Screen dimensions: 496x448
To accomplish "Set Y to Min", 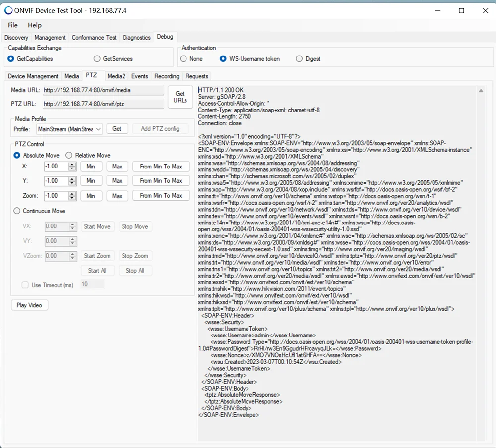I will coord(91,181).
